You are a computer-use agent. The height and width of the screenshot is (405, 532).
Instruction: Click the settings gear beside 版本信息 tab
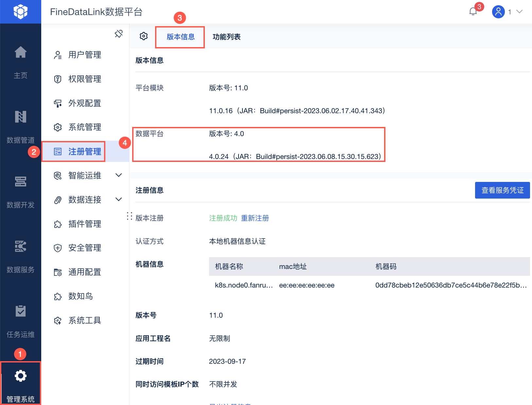[144, 36]
